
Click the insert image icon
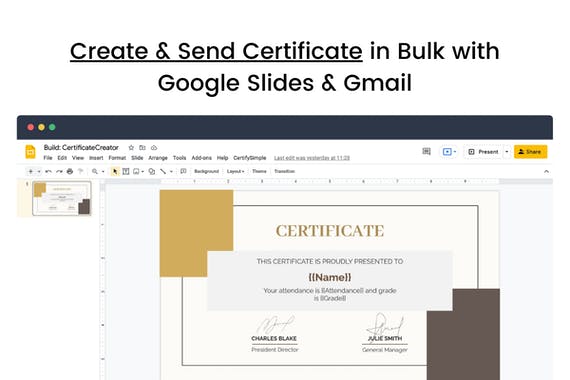coord(136,171)
